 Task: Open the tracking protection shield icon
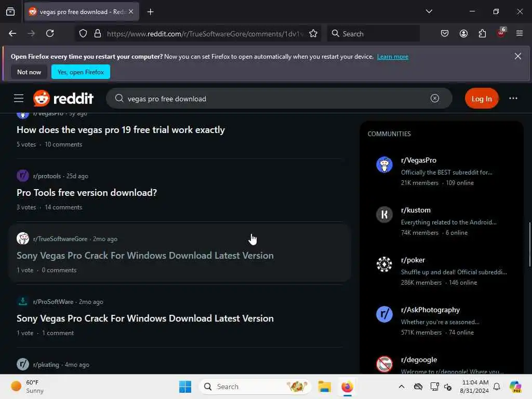point(83,34)
